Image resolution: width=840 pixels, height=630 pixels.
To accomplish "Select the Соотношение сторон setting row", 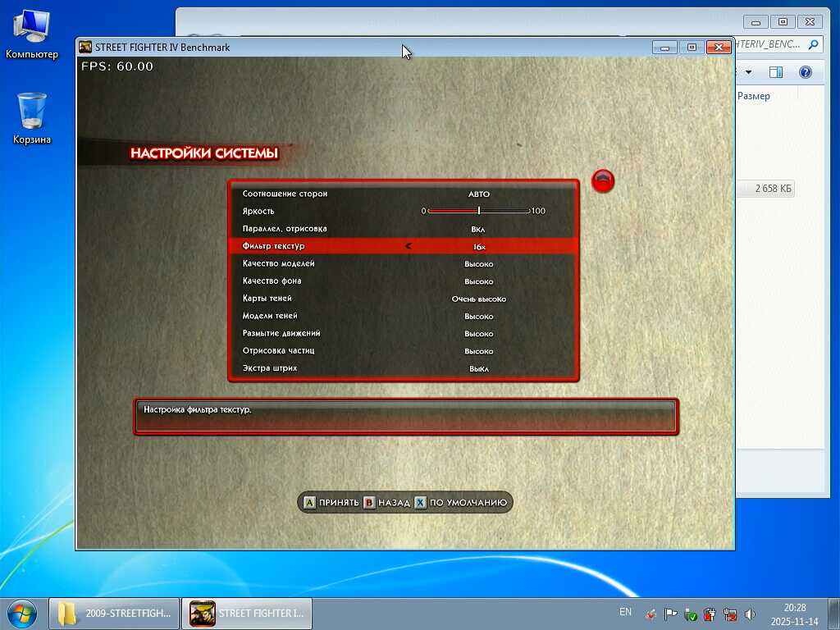I will 404,194.
